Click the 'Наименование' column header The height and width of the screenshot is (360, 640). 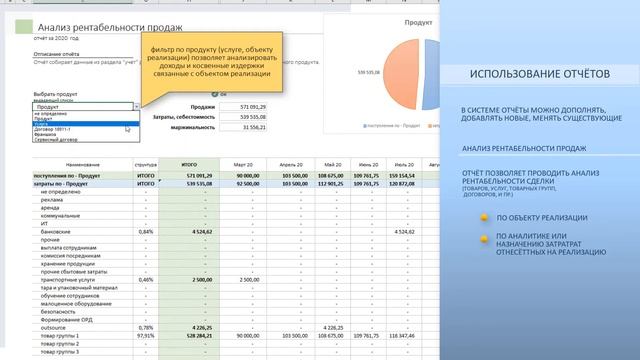[x=83, y=164]
